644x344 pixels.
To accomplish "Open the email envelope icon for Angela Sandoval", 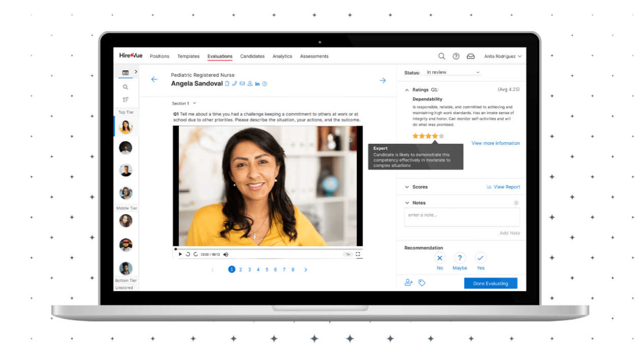I will click(x=242, y=84).
